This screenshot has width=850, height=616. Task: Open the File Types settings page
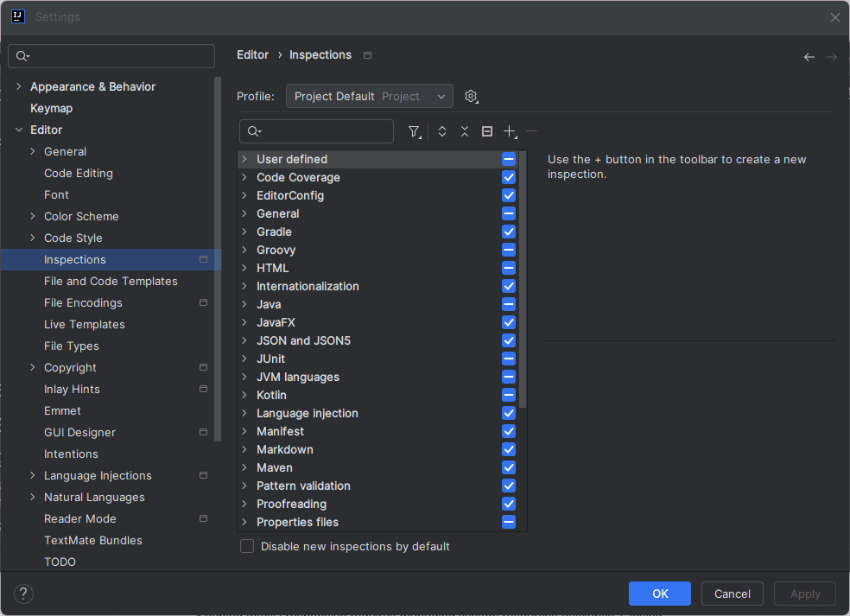pyautogui.click(x=72, y=346)
